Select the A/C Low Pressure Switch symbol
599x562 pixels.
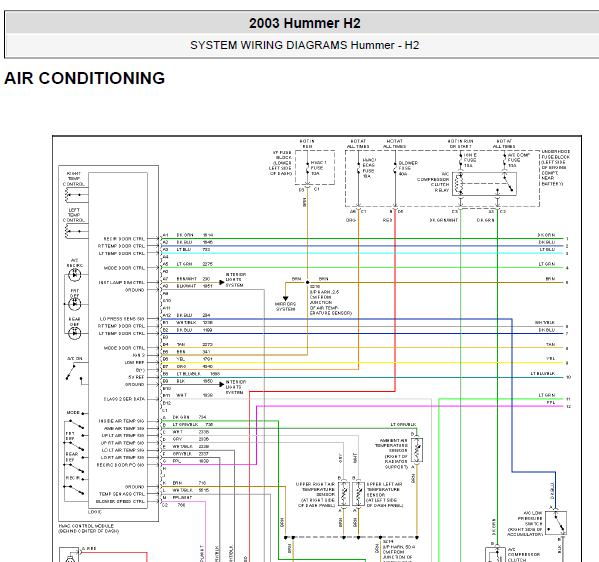(x=556, y=523)
